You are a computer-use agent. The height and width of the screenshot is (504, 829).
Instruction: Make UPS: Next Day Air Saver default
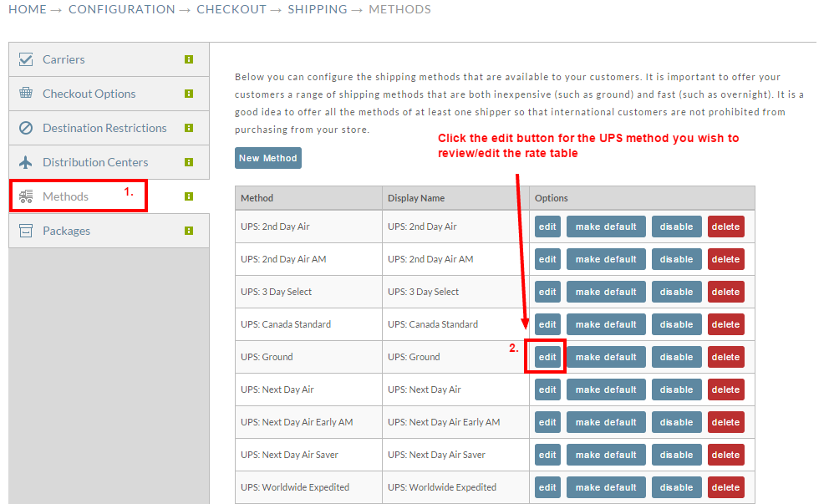pos(606,455)
